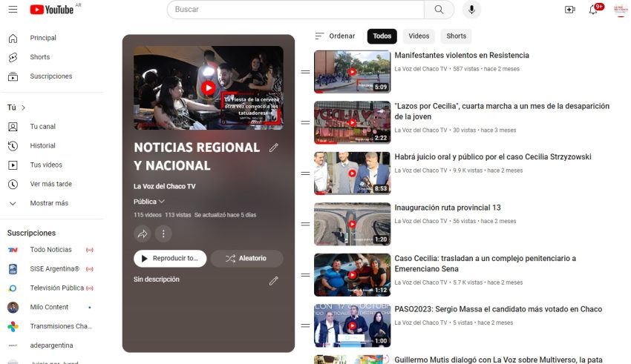Click the search magnifier button
Viewport: 631px width, 364px height.
tap(439, 9)
